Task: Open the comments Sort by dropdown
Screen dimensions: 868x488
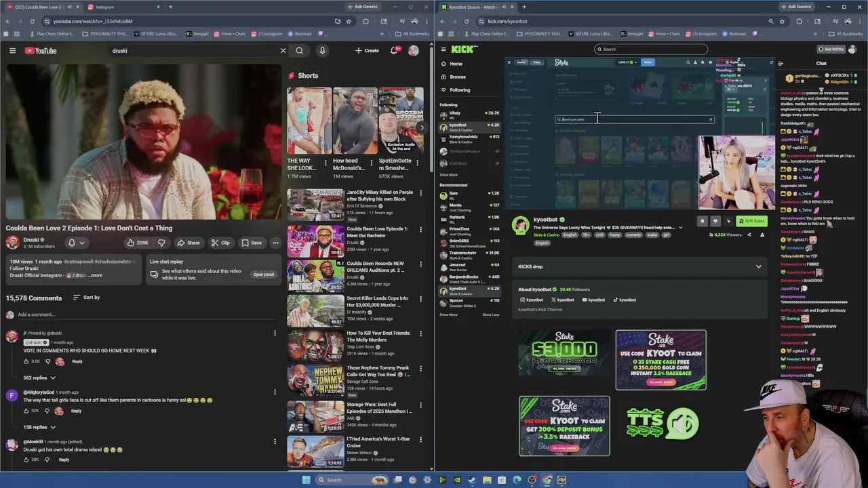Action: click(86, 298)
